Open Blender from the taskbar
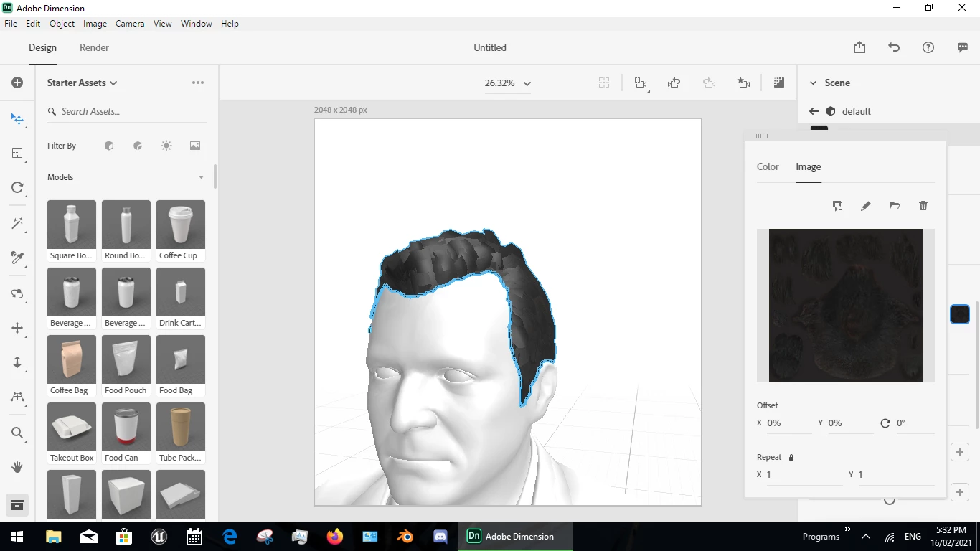 [x=406, y=536]
